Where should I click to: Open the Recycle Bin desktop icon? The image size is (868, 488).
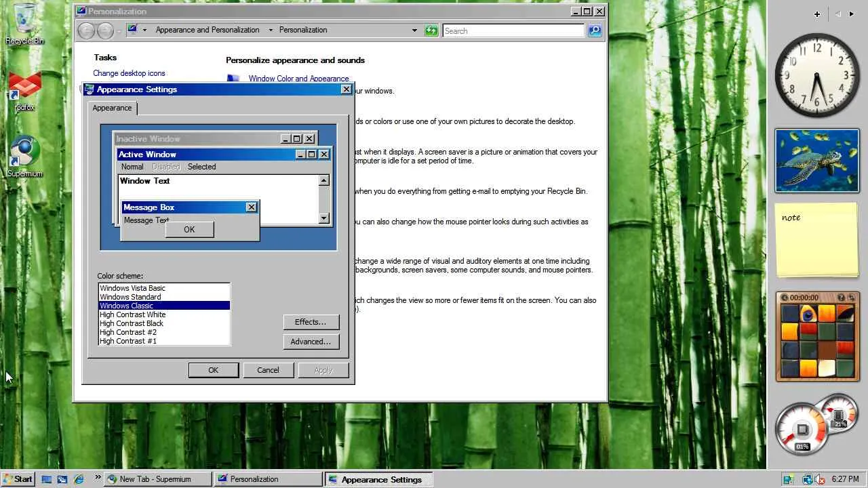25,24
